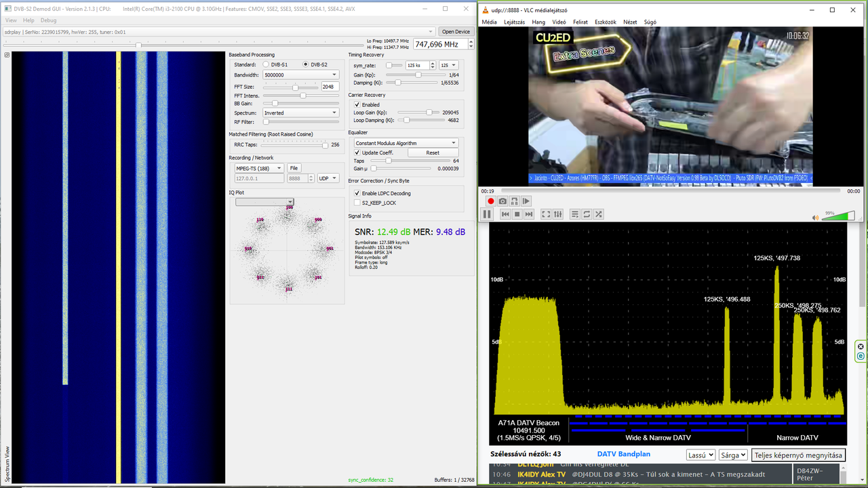Click the X icon at browser right edge

point(861,347)
